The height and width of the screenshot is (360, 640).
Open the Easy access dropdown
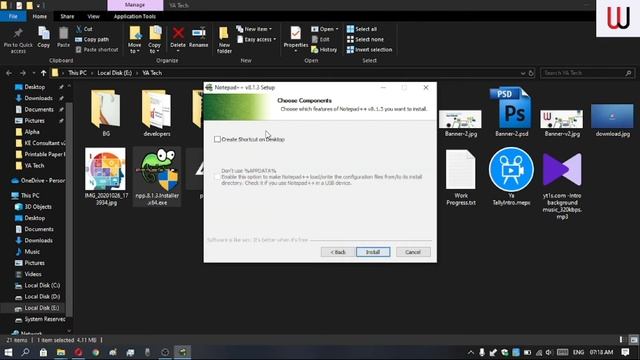[x=257, y=39]
